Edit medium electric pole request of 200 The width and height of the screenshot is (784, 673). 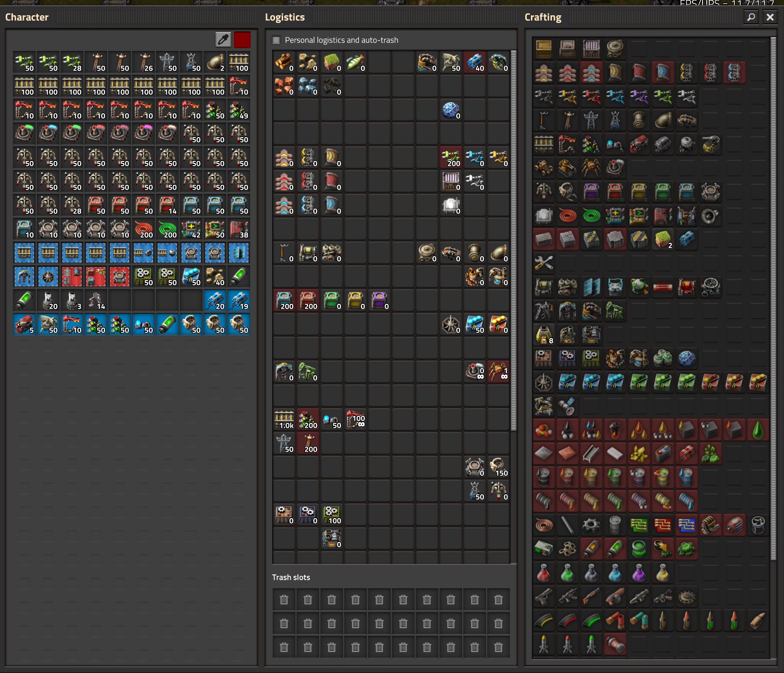coord(308,443)
